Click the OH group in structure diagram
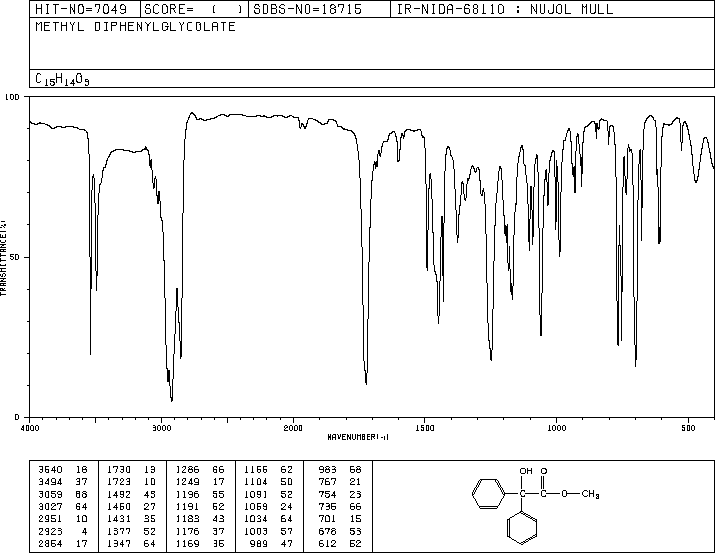The image size is (715, 553). tap(526, 471)
